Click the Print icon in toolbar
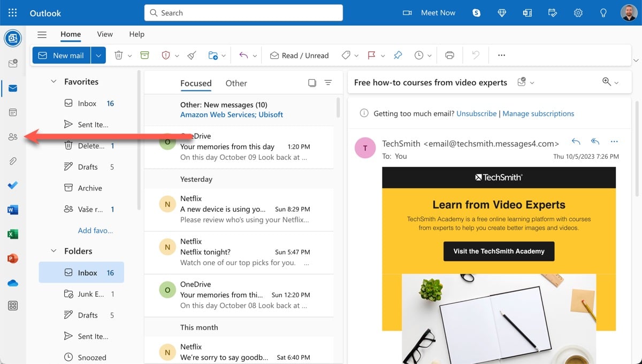 [x=449, y=55]
